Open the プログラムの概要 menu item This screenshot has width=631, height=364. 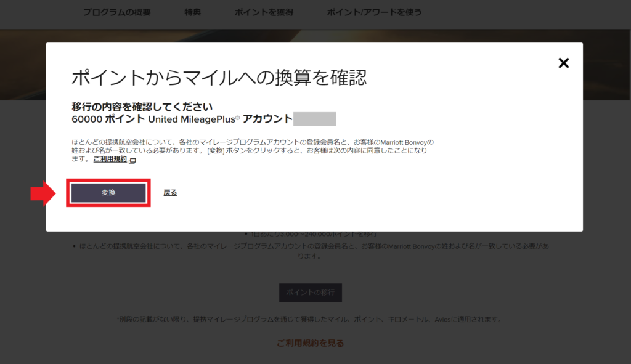[116, 12]
